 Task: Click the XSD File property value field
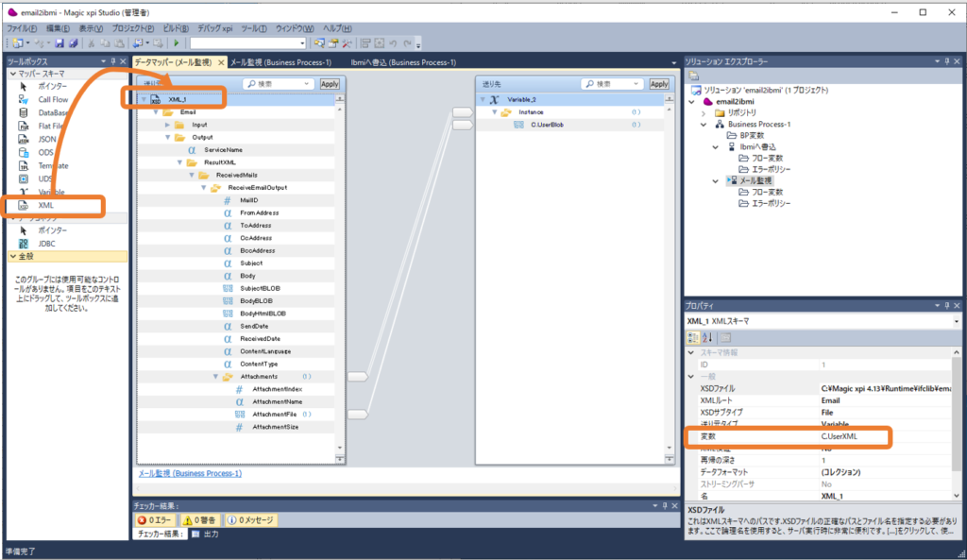[886, 388]
